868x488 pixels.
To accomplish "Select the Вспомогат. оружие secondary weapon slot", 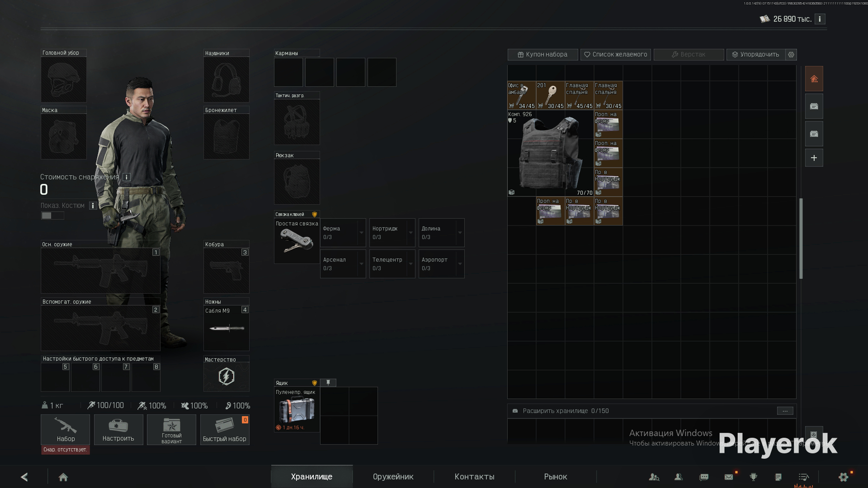I will click(x=101, y=328).
